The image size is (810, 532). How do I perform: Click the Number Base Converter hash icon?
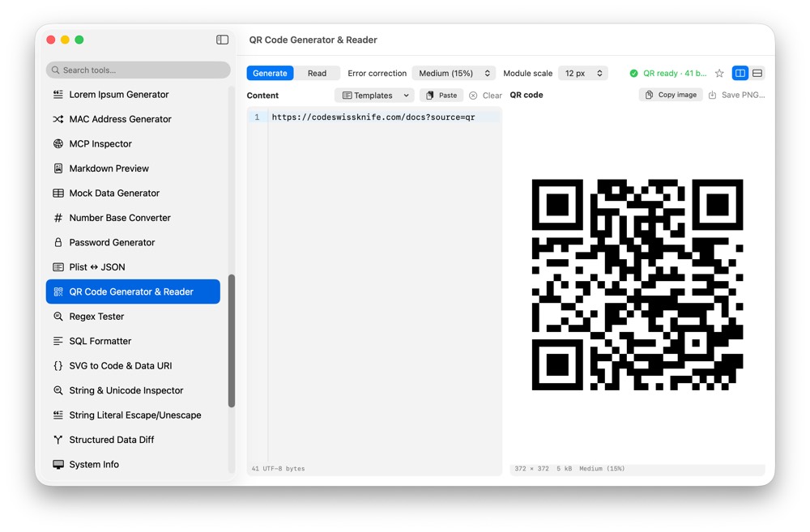click(58, 218)
